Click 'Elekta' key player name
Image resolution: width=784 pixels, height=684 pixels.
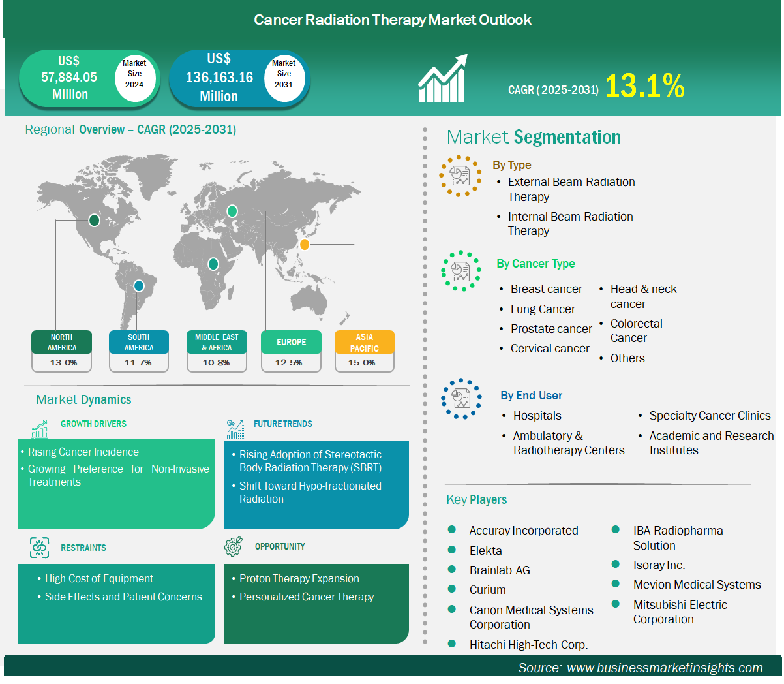pos(486,551)
